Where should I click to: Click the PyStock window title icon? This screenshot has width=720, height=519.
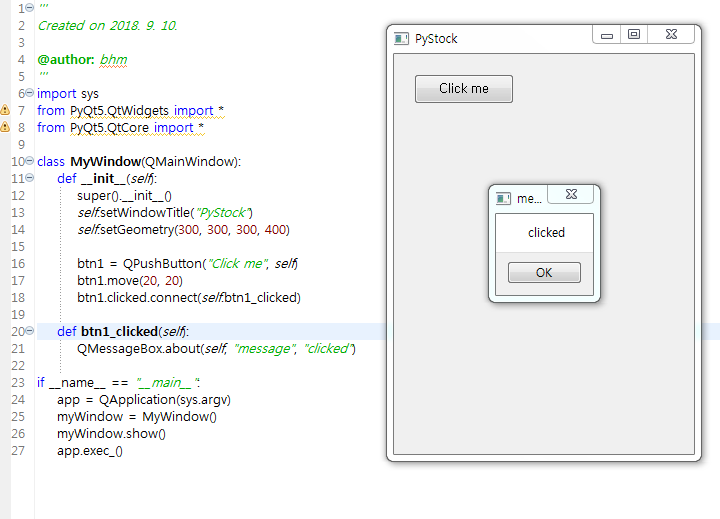click(401, 39)
